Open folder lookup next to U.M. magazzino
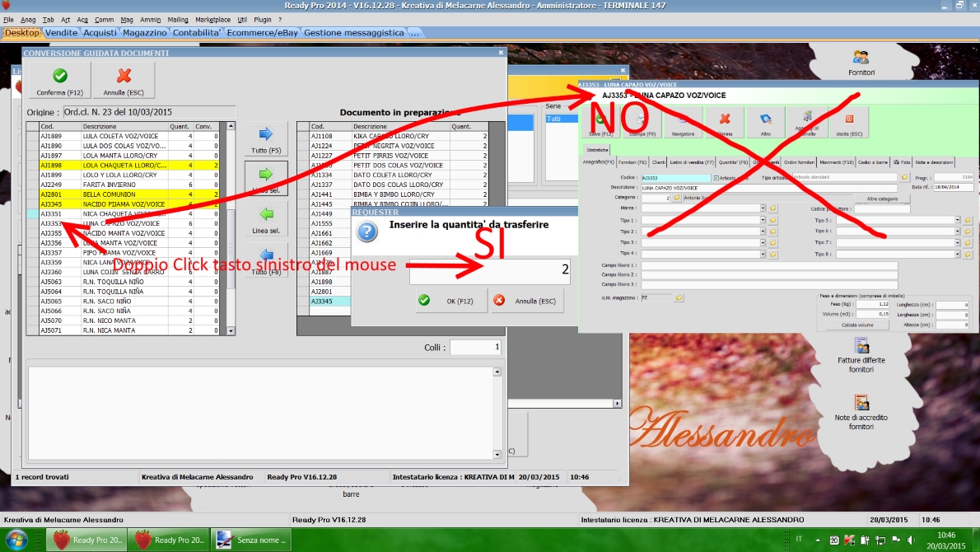The image size is (980, 552). (x=679, y=298)
